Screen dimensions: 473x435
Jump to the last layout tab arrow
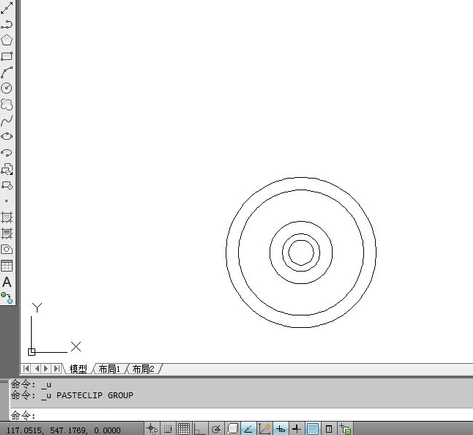click(57, 369)
